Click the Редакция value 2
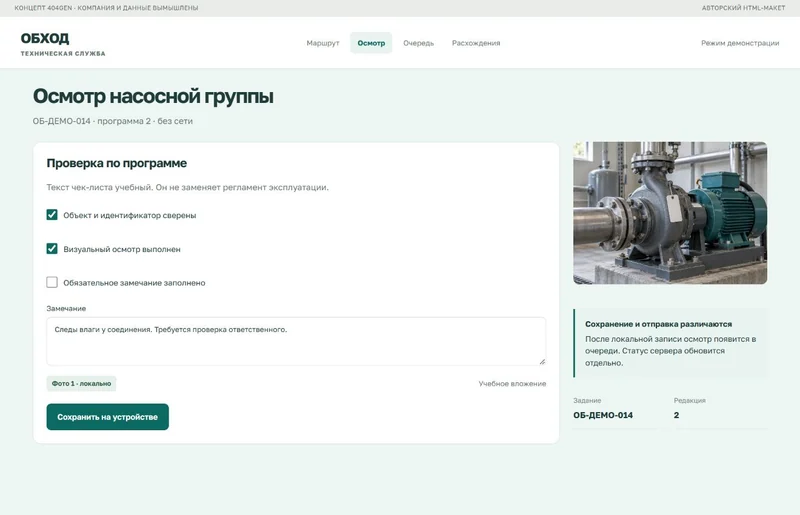 (676, 415)
